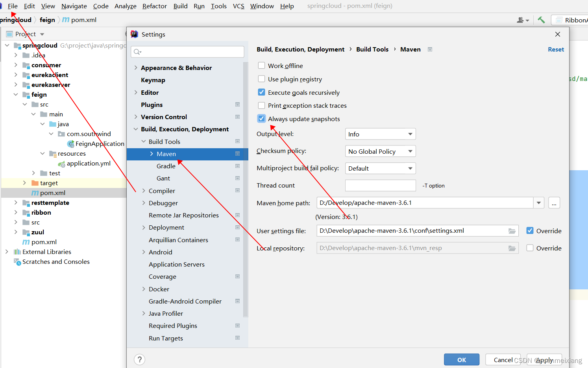The width and height of the screenshot is (588, 368).
Task: Click the application.yml file icon
Action: pos(61,164)
